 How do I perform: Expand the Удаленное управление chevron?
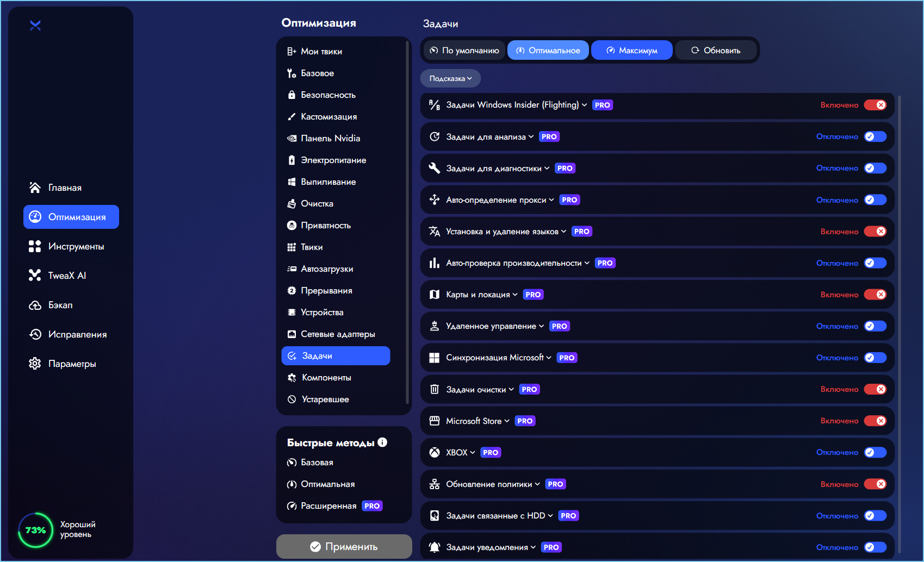click(x=541, y=326)
